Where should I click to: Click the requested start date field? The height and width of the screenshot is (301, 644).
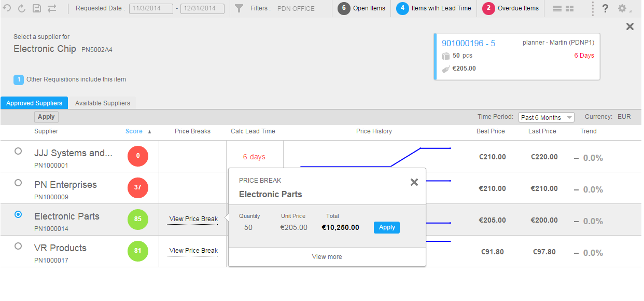click(x=151, y=9)
